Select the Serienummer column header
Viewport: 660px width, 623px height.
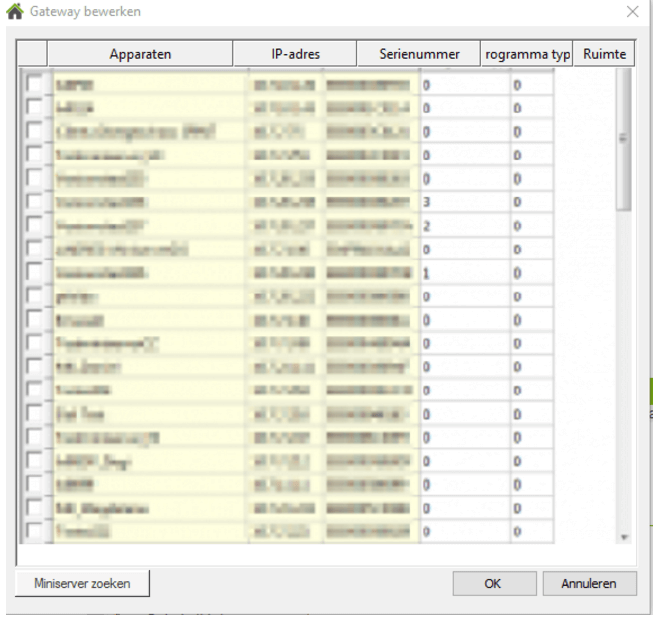click(419, 54)
